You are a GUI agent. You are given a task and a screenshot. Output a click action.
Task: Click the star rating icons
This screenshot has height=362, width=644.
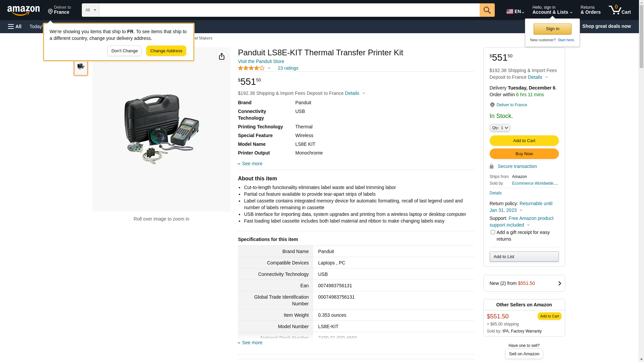251,68
